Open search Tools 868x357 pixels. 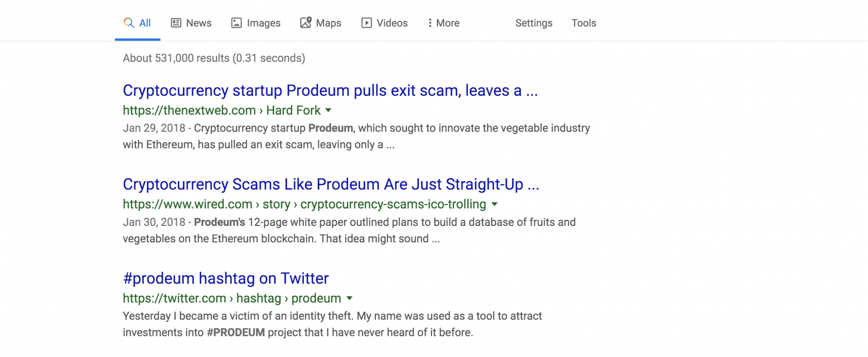coord(584,23)
